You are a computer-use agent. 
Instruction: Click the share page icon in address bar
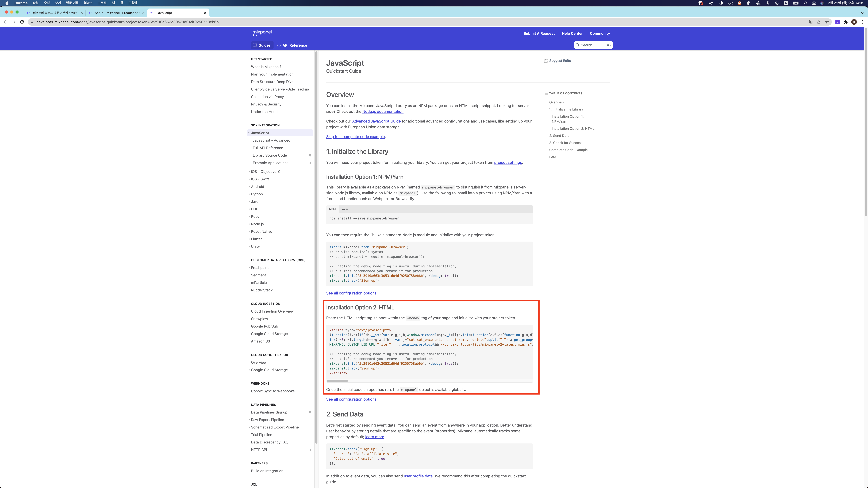pos(819,22)
